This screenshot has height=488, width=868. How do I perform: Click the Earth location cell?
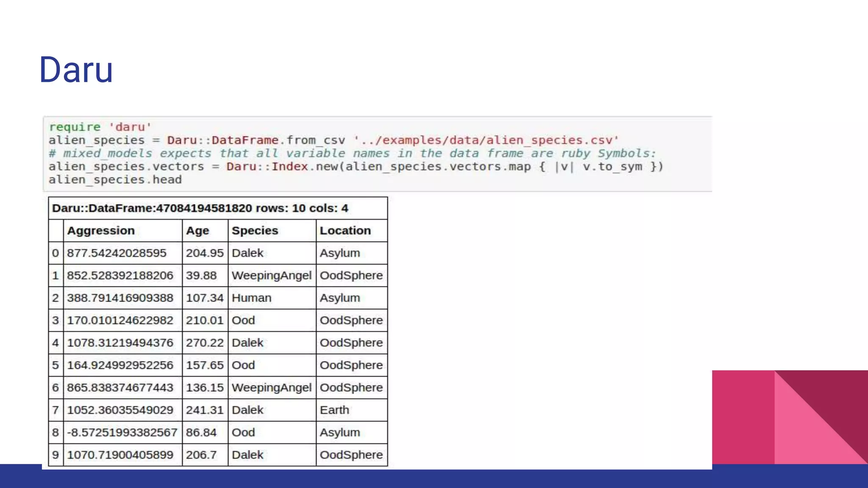coord(334,410)
